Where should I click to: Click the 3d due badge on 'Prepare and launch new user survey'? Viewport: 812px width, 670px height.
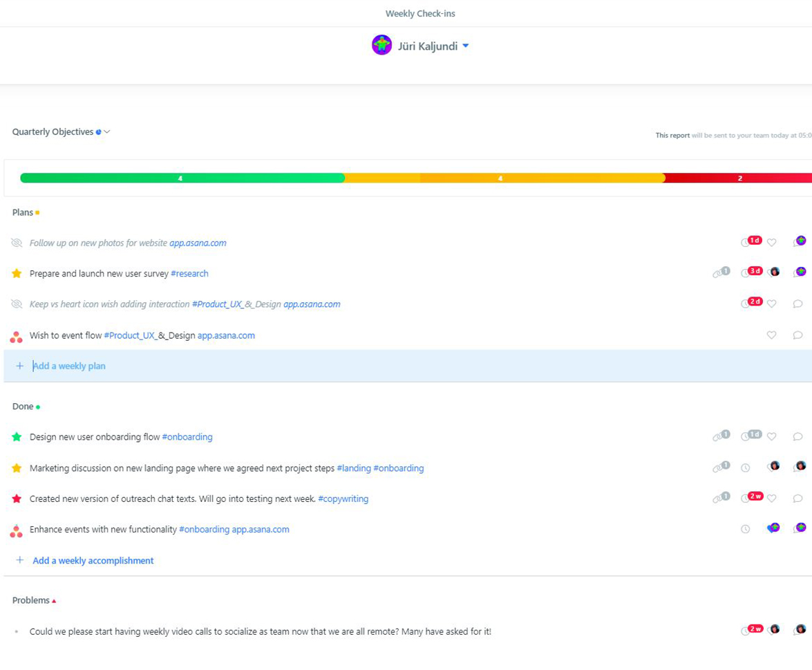click(755, 271)
